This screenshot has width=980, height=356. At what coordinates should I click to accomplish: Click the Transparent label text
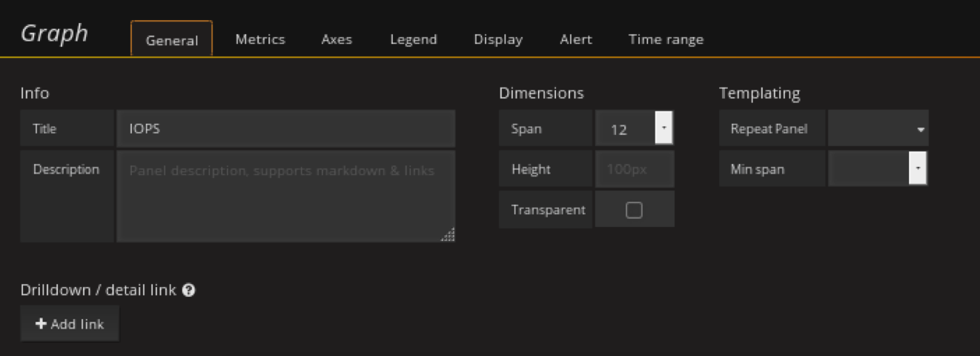coord(548,210)
